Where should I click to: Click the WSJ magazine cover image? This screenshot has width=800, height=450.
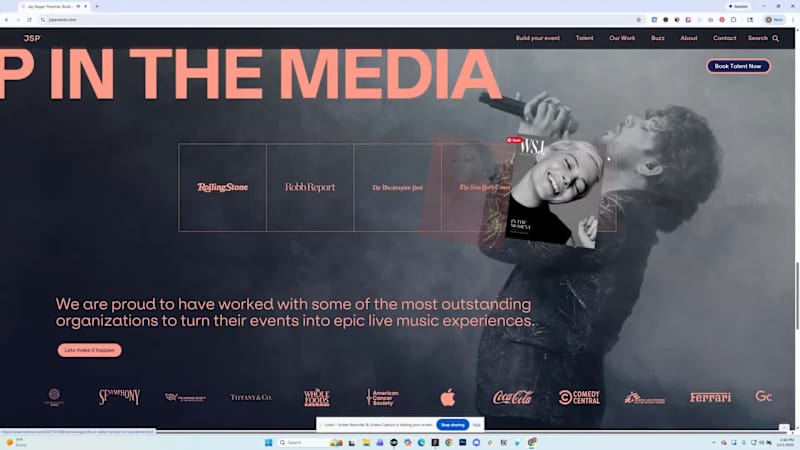[555, 194]
